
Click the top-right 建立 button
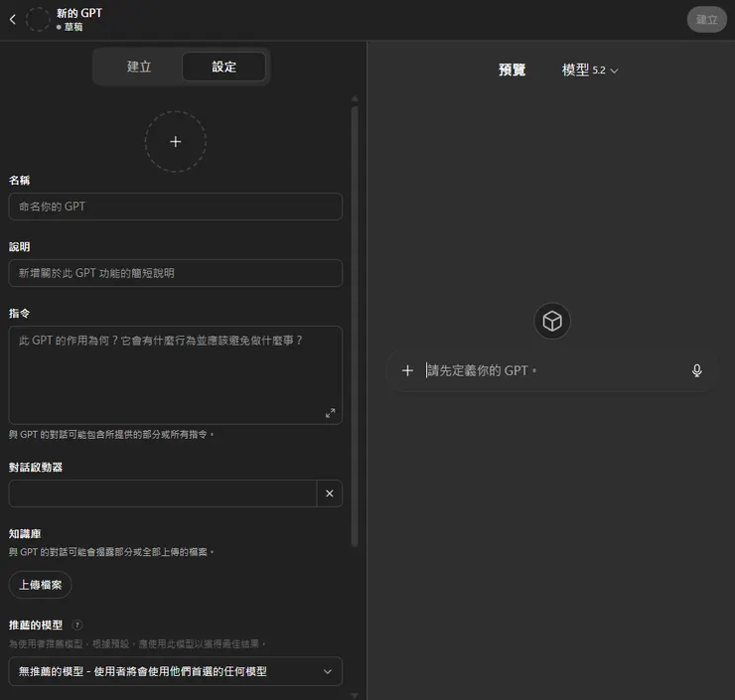tap(706, 20)
